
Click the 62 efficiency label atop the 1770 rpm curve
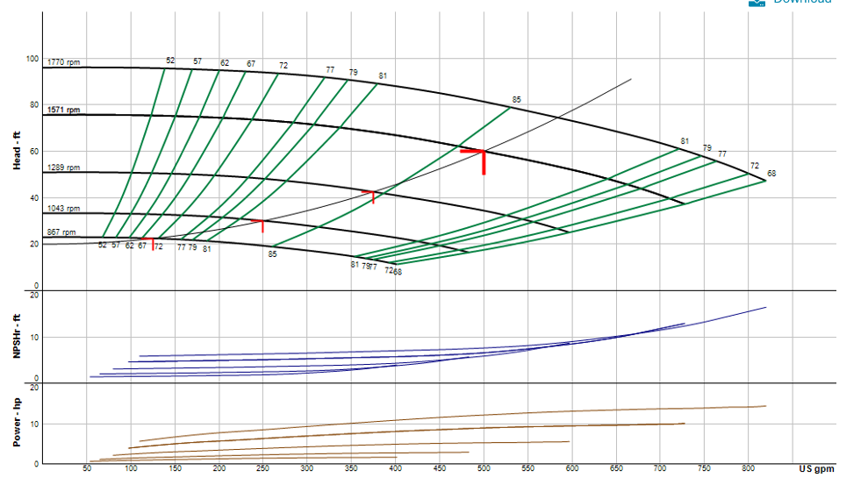tap(225, 62)
